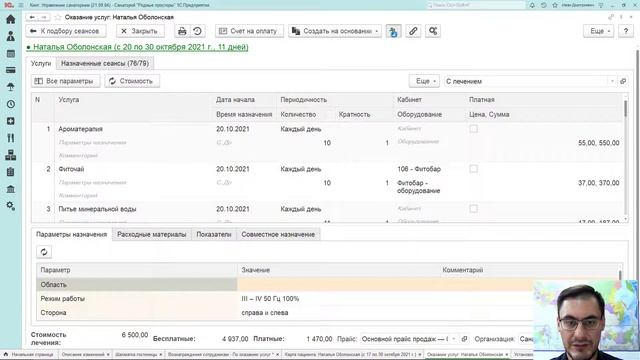Screen dimensions: 640x360
Task: Open attached files paperclip icon
Action: click(413, 31)
